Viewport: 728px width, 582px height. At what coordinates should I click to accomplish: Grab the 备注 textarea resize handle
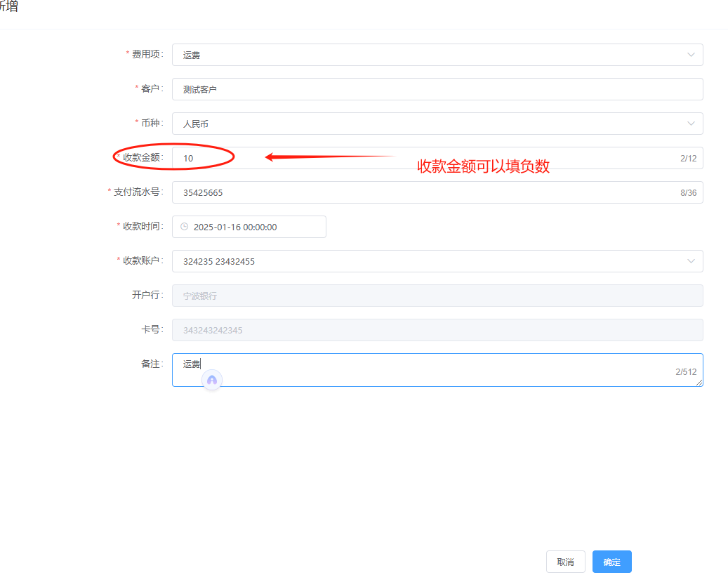pyautogui.click(x=699, y=383)
